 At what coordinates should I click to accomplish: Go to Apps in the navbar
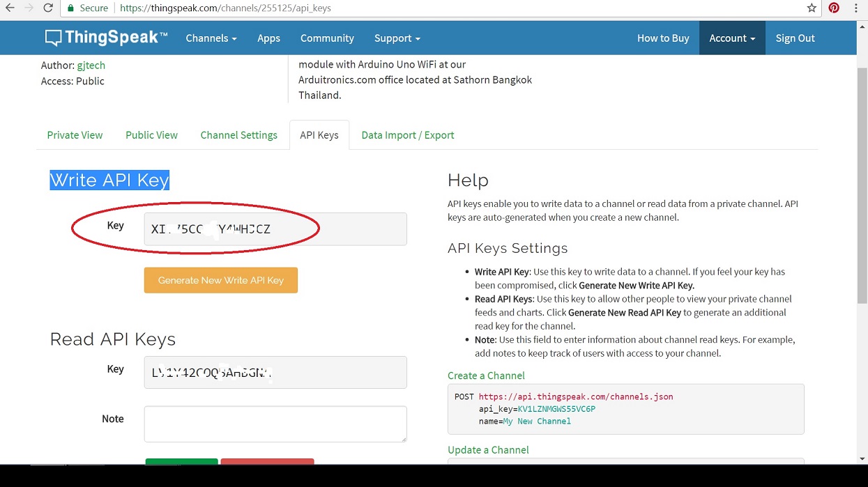[x=268, y=38]
